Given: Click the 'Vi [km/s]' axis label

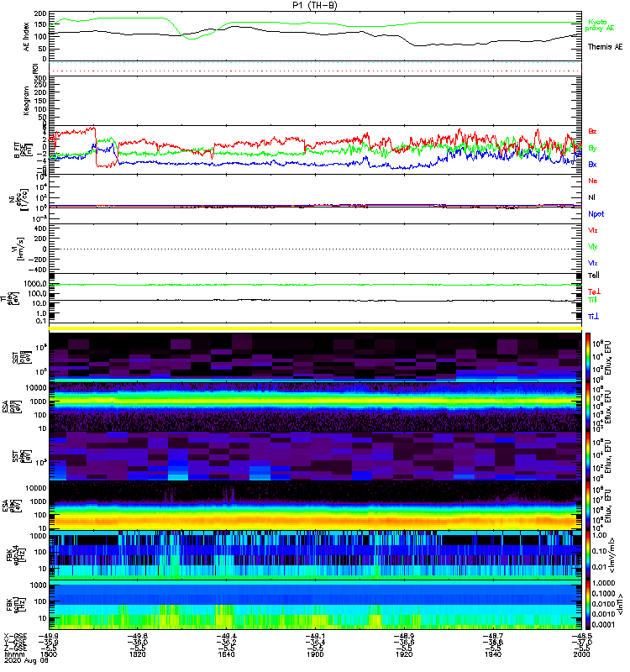Looking at the screenshot, I should 19,249.
